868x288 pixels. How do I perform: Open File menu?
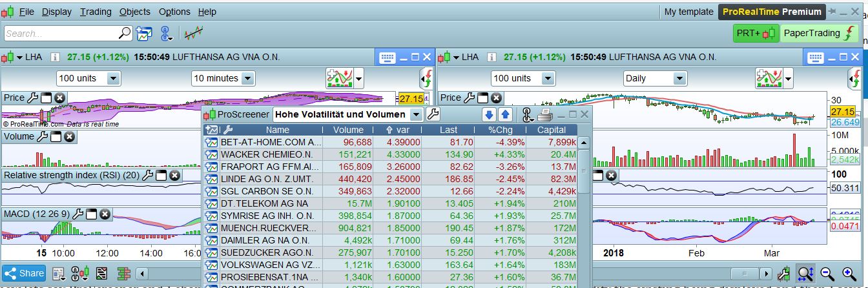[x=26, y=12]
